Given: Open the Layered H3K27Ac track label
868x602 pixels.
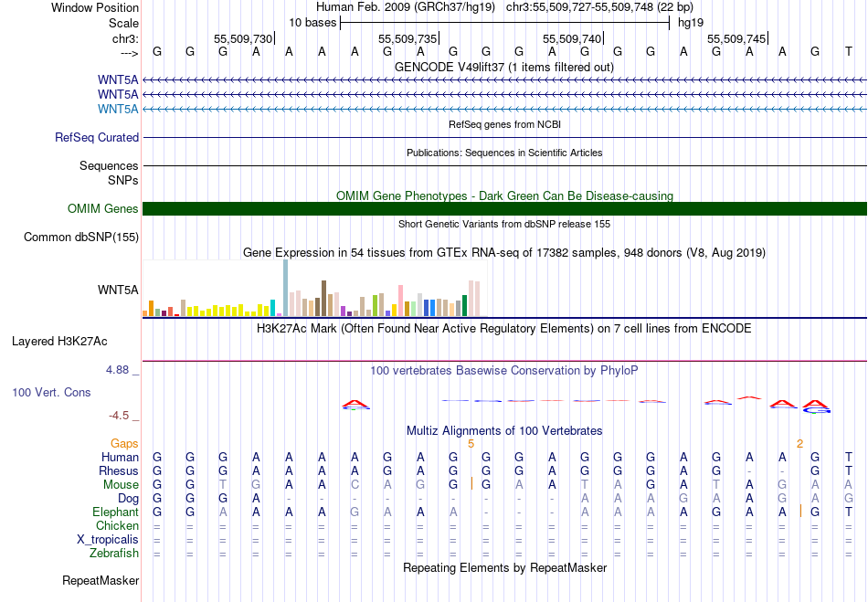Looking at the screenshot, I should tap(59, 342).
